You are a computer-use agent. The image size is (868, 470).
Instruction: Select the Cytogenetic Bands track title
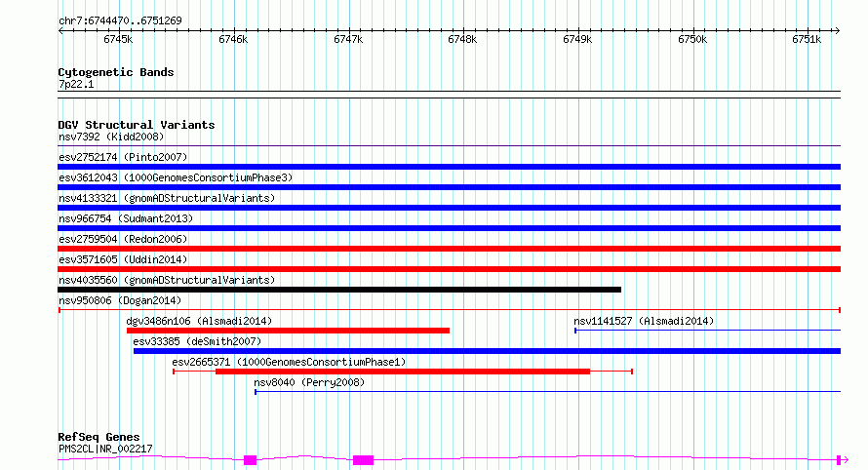click(x=116, y=72)
